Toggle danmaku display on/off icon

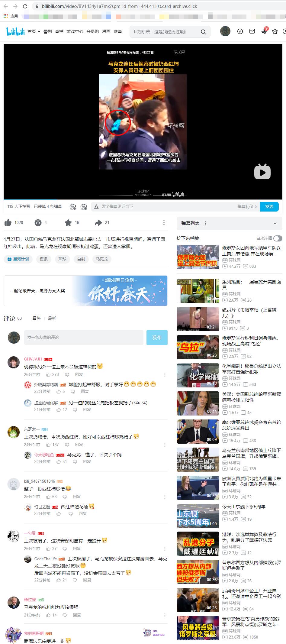[x=73, y=207]
